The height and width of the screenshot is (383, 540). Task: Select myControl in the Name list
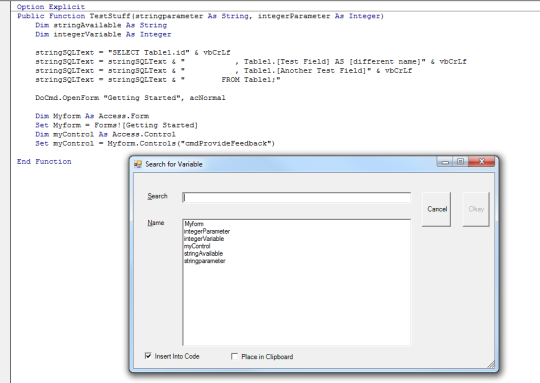click(197, 246)
